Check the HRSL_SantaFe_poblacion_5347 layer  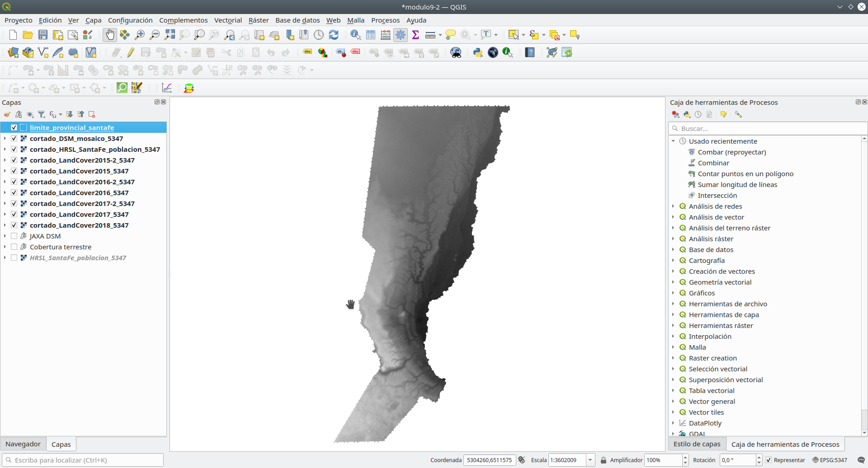(x=14, y=257)
